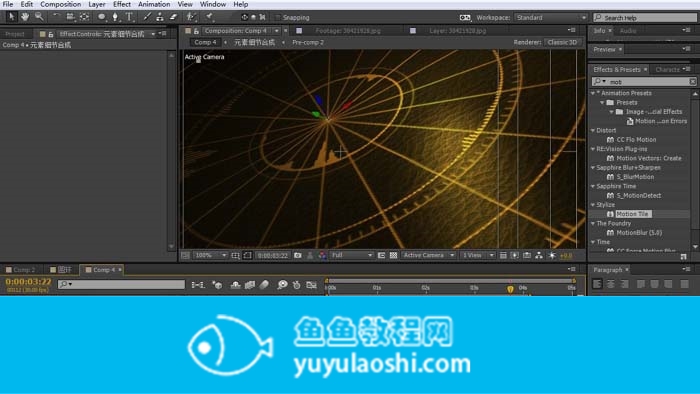The height and width of the screenshot is (394, 700).
Task: Collapse the Stylize effects category
Action: coord(593,205)
